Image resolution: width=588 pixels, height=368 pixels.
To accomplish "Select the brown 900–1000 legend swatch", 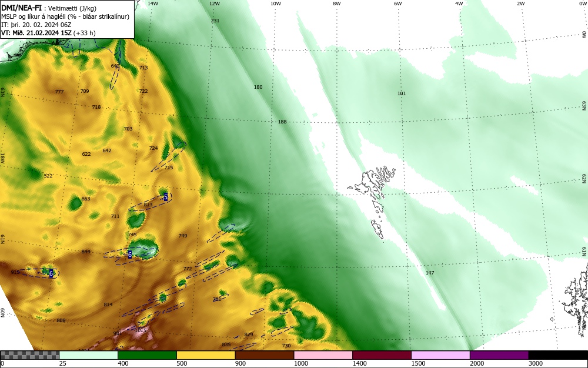I will pos(265,355).
